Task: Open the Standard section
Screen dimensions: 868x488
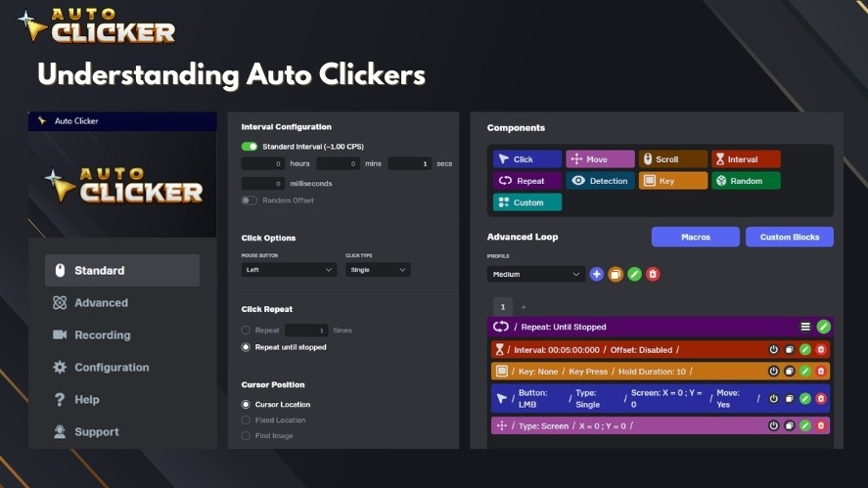Action: (x=122, y=270)
